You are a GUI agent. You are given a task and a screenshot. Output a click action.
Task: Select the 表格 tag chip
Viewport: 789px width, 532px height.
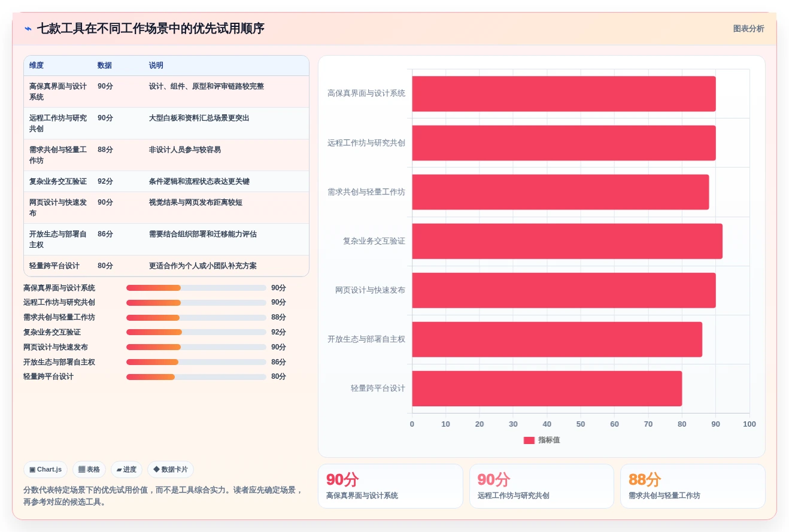[89, 470]
